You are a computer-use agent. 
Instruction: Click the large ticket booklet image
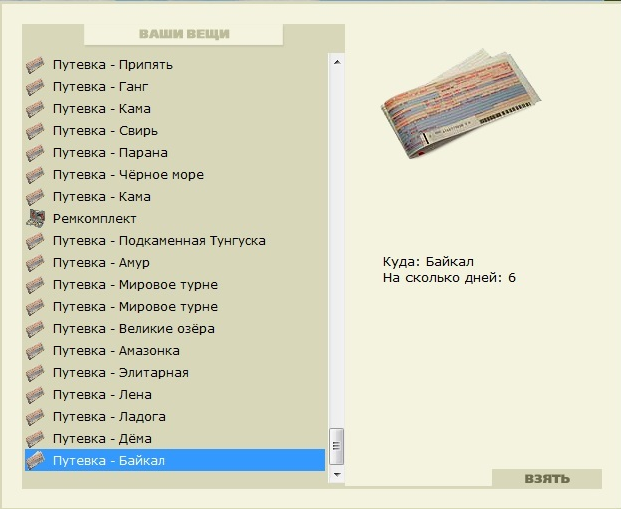coord(461,104)
